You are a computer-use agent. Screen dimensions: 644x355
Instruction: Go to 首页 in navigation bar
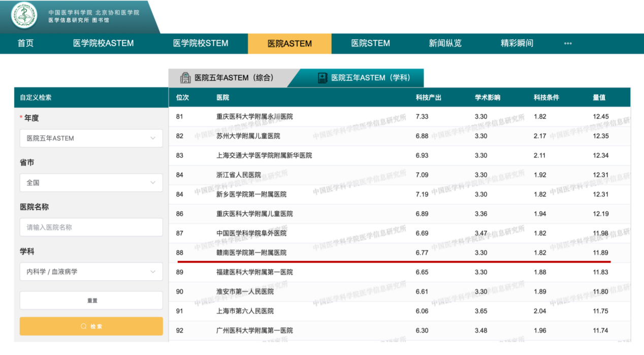point(25,44)
